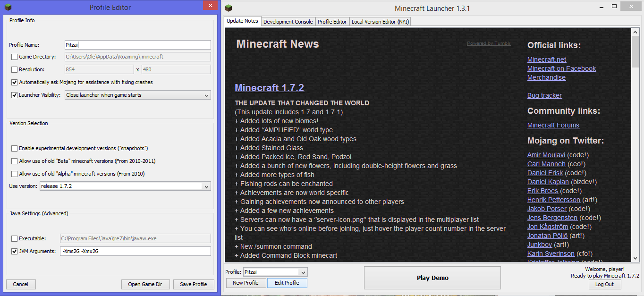The height and width of the screenshot is (296, 644).
Task: Click the Profile Name input field
Action: 137,45
